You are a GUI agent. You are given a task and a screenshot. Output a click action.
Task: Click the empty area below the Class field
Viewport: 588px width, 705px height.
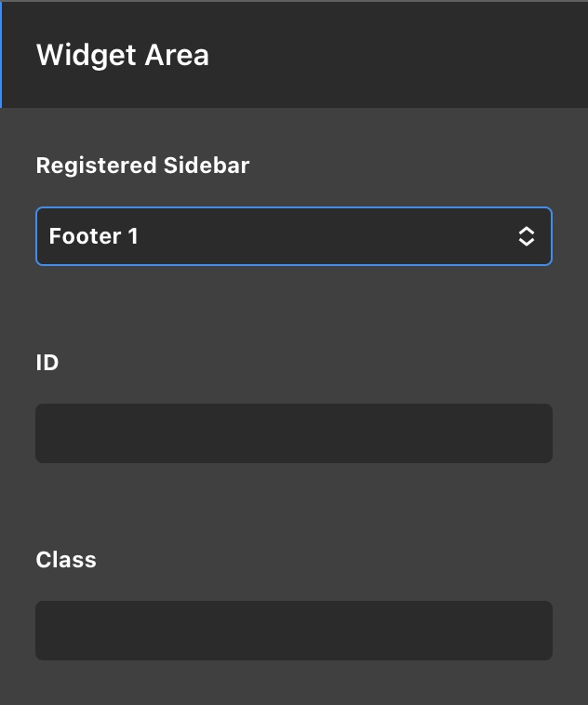tap(294, 684)
